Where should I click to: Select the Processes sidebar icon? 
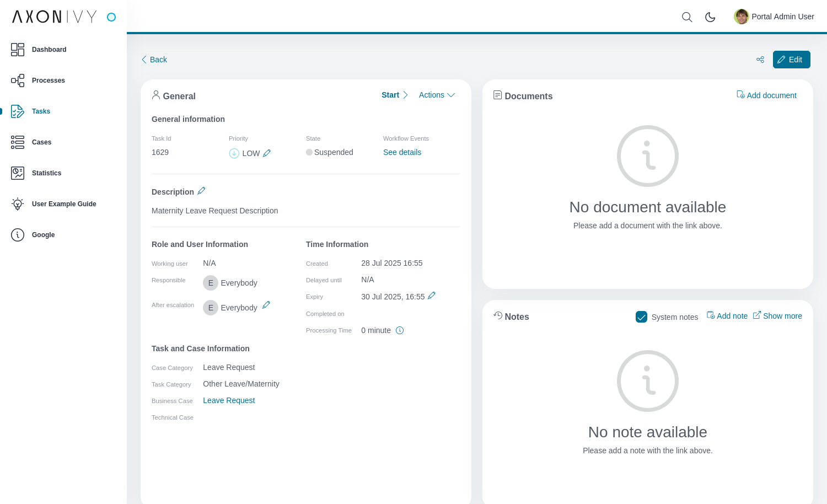point(18,81)
